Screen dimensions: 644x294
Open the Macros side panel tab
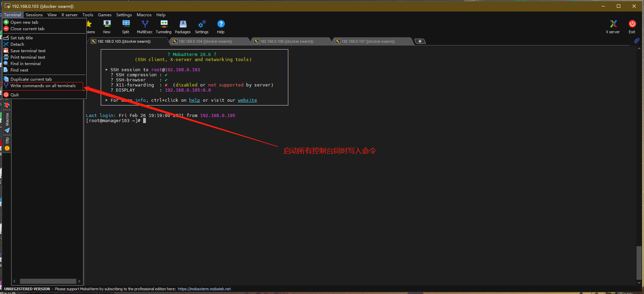coord(7,119)
